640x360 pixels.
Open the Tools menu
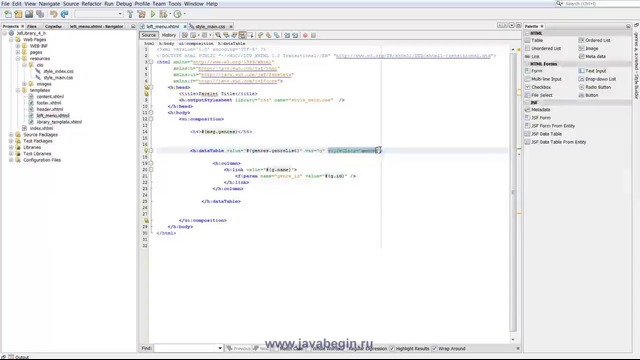[x=174, y=4]
